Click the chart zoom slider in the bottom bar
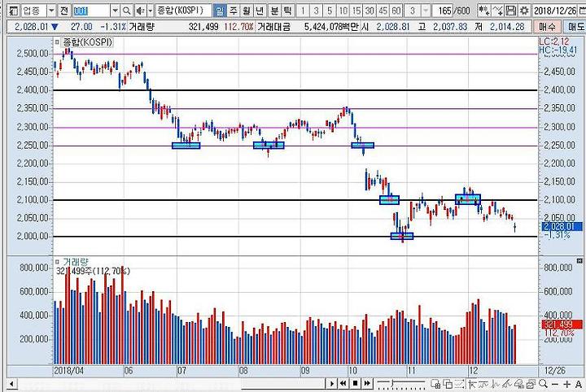 pyautogui.click(x=401, y=383)
